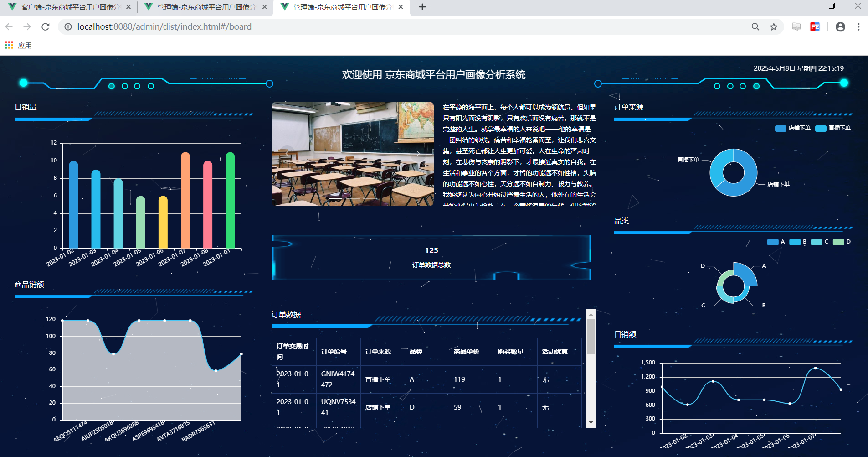Click the 125 订单数据总数 counter panel
Image resolution: width=868 pixels, height=457 pixels.
431,258
